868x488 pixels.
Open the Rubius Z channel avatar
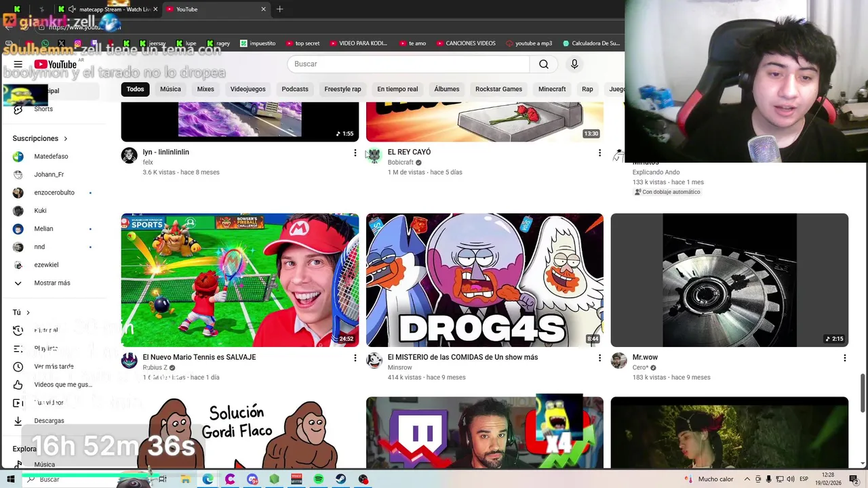tap(129, 361)
